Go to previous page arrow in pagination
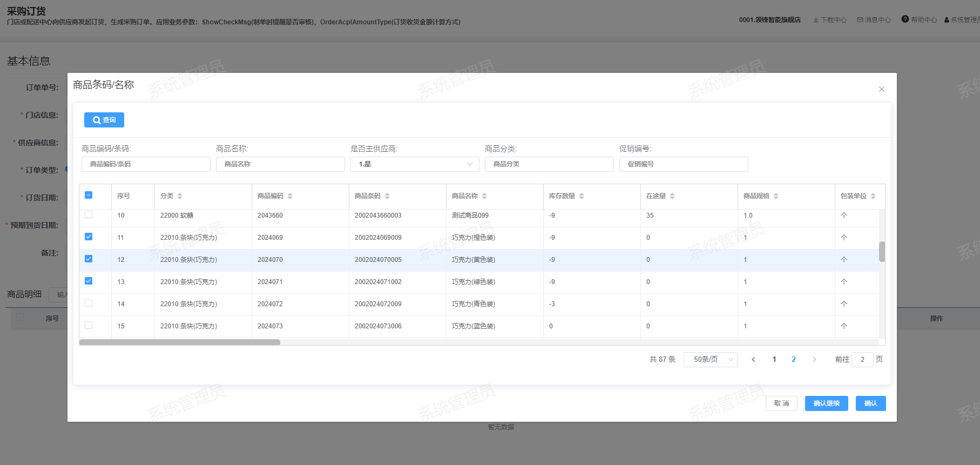This screenshot has width=980, height=465. pos(753,360)
